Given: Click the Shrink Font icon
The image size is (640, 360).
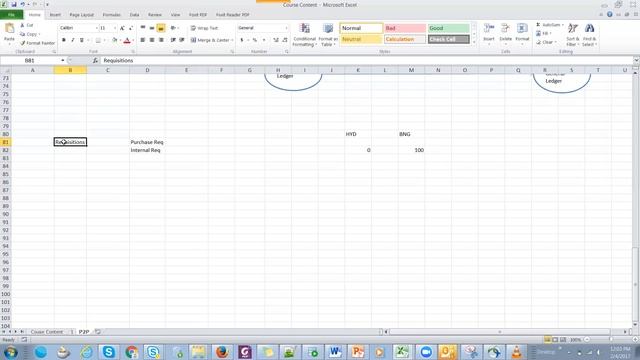Looking at the screenshot, I should [x=131, y=28].
